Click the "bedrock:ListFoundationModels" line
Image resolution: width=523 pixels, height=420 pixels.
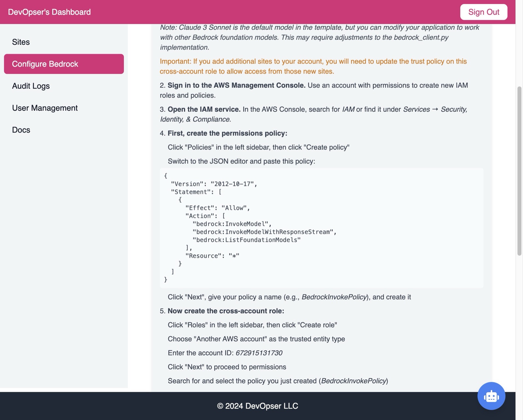(246, 240)
